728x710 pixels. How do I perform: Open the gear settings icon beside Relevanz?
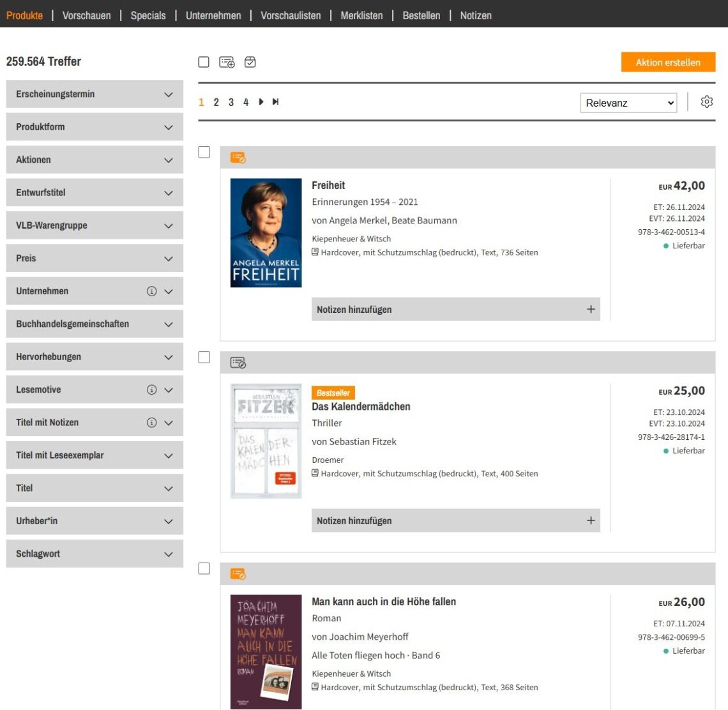[706, 102]
